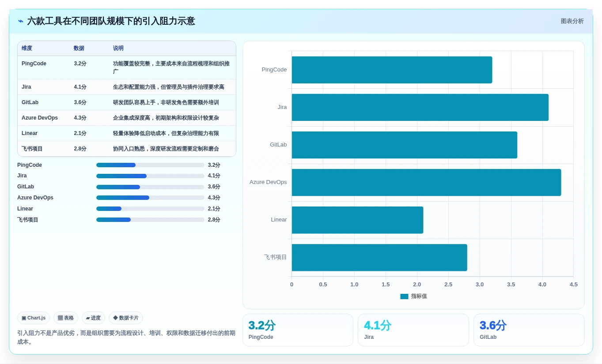Click the Jira bar in the chart
Viewport: 602px width, 364px height.
pos(420,107)
